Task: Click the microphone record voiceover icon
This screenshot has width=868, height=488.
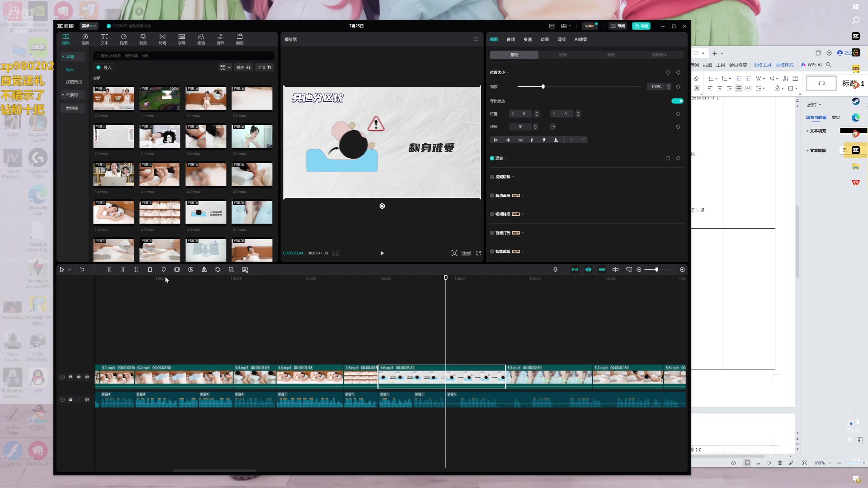Action: point(556,270)
